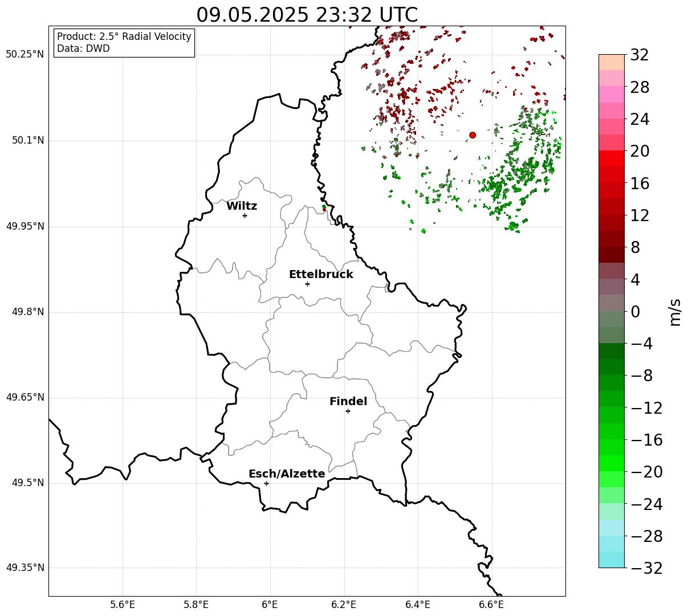Click the bright green colorbar swatch above −20
This screenshot has width=688, height=616.
[612, 463]
